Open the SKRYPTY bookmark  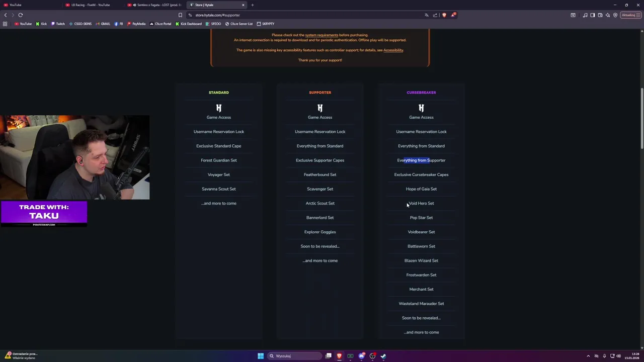point(266,24)
